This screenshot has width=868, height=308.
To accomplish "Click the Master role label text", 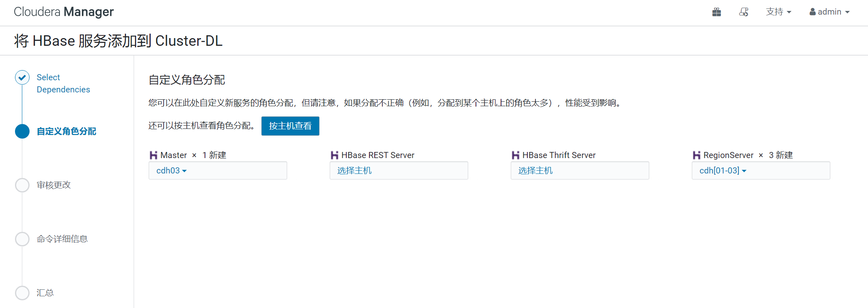I will pos(173,155).
